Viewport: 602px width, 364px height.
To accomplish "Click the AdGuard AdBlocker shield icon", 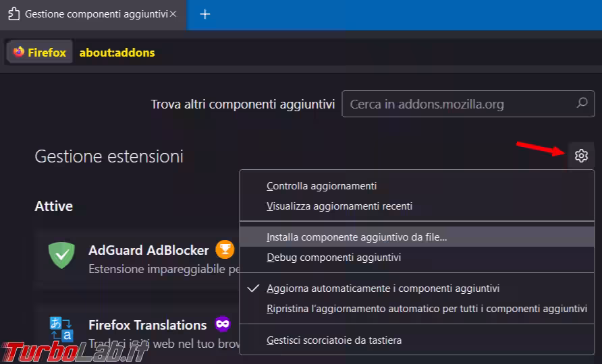I will click(x=61, y=256).
